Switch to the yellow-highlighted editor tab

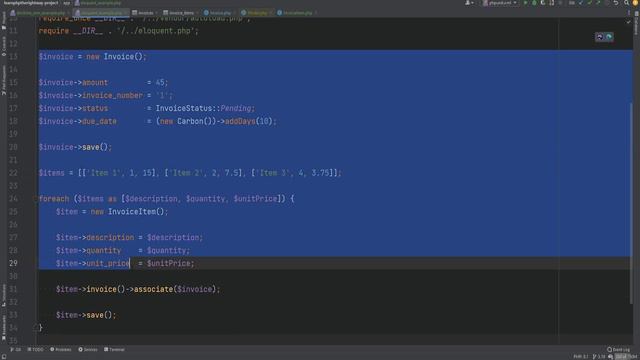click(x=256, y=13)
